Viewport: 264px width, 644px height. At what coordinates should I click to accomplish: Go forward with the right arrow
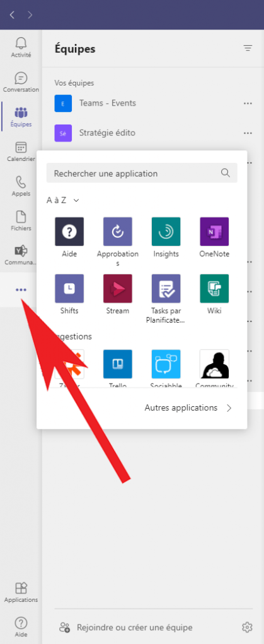click(30, 15)
